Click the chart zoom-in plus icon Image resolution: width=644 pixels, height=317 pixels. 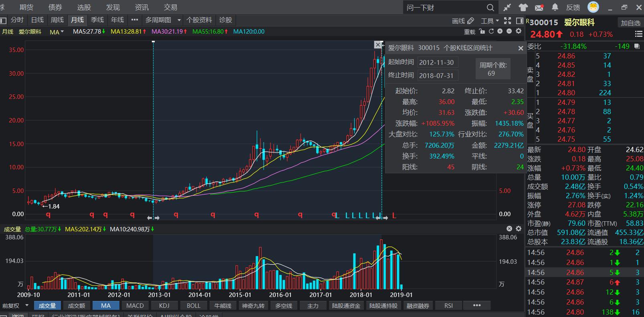pyautogui.click(x=500, y=31)
